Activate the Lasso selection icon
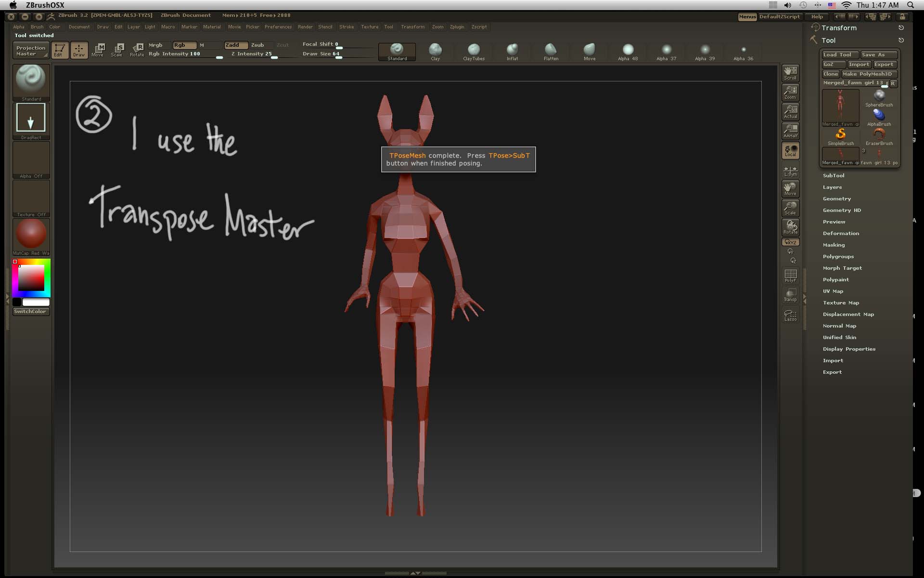This screenshot has height=578, width=924. pos(790,315)
